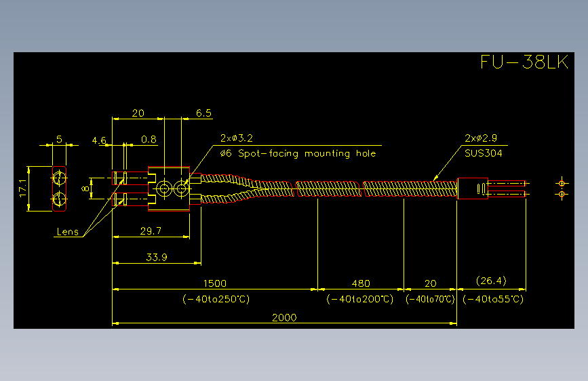
Task: Click the lower lens circle in end view
Action: coord(59,199)
